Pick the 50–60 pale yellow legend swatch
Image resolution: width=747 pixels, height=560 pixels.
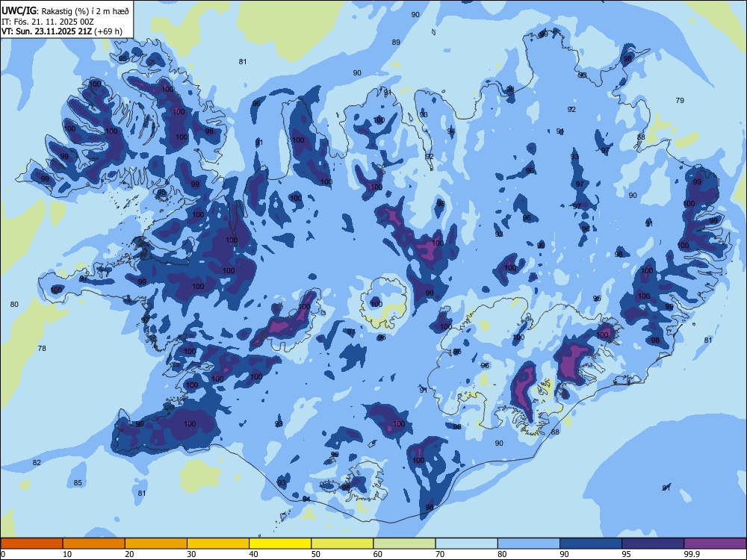(342, 544)
